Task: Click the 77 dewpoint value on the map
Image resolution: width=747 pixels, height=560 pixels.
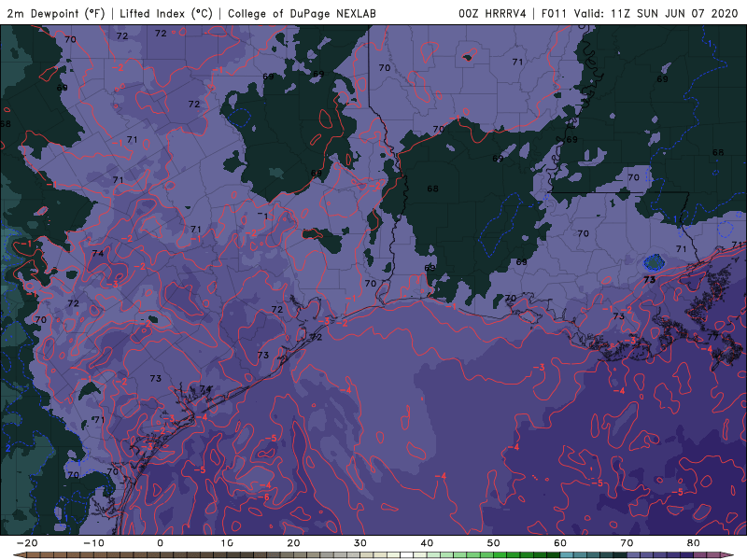Action: (x=712, y=337)
